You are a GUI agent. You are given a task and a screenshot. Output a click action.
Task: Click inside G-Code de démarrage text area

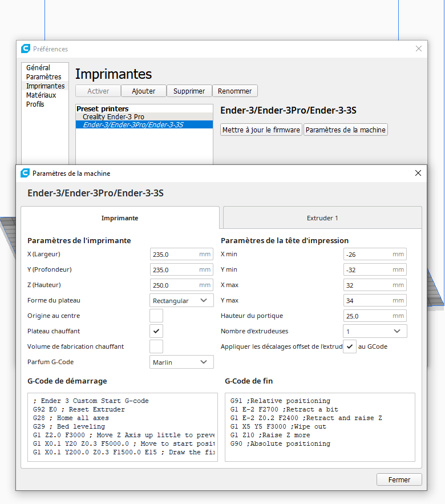(123, 427)
